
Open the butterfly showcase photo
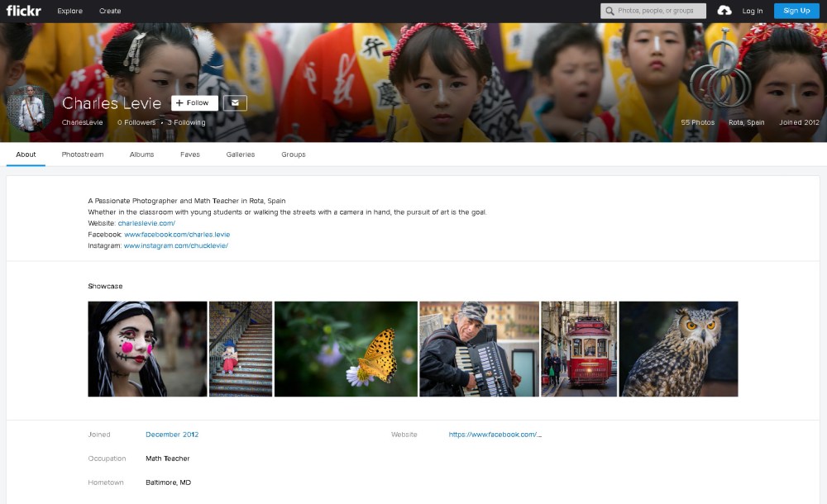point(346,349)
